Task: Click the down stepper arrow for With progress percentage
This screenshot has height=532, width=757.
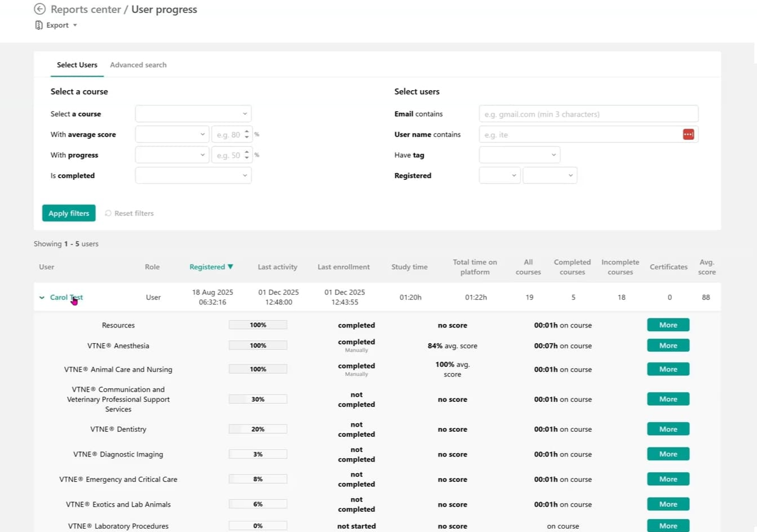Action: [x=247, y=157]
